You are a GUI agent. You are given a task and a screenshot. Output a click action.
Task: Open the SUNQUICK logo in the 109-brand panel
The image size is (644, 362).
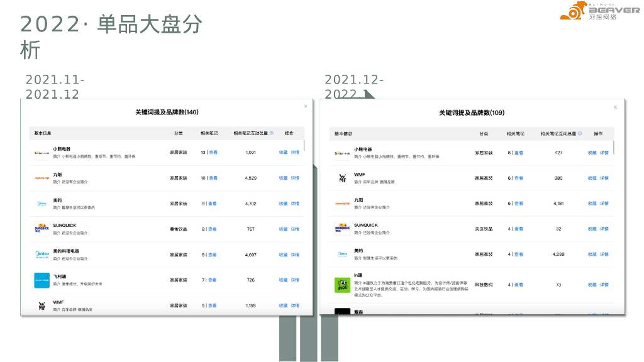tap(343, 228)
